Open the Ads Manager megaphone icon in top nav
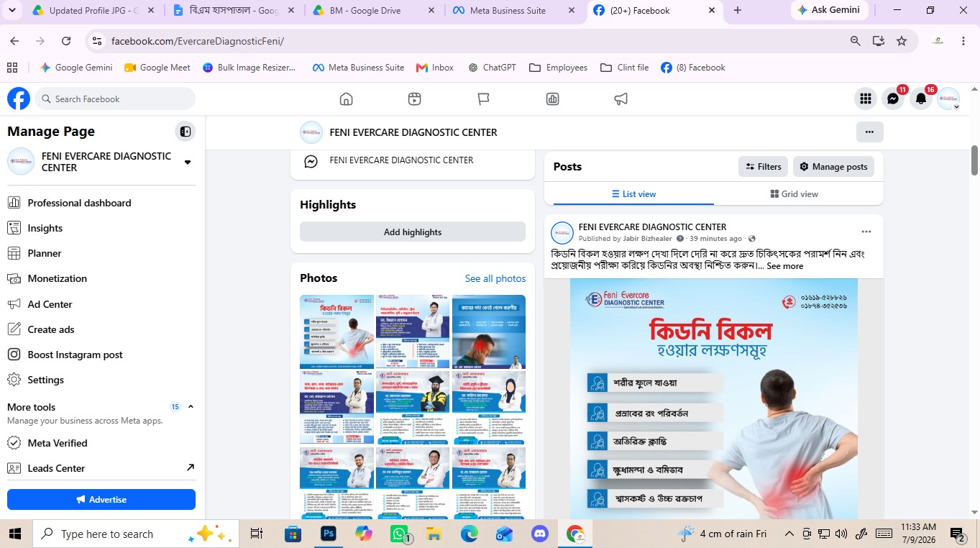Viewport: 980px width, 548px height. click(x=621, y=99)
